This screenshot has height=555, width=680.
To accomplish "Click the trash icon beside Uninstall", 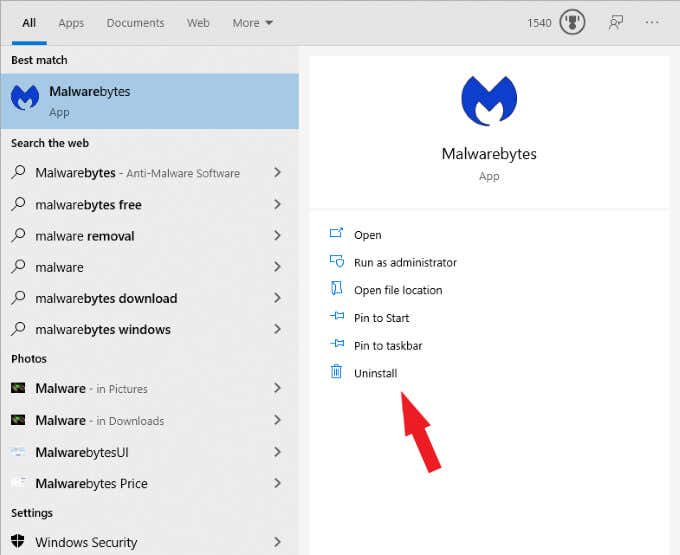I will pyautogui.click(x=336, y=372).
